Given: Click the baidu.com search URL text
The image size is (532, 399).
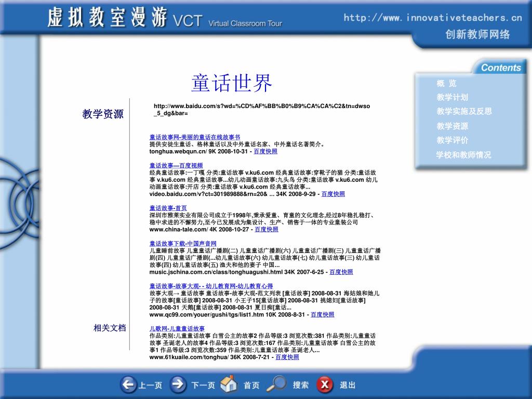Looking at the screenshot, I should (x=262, y=110).
